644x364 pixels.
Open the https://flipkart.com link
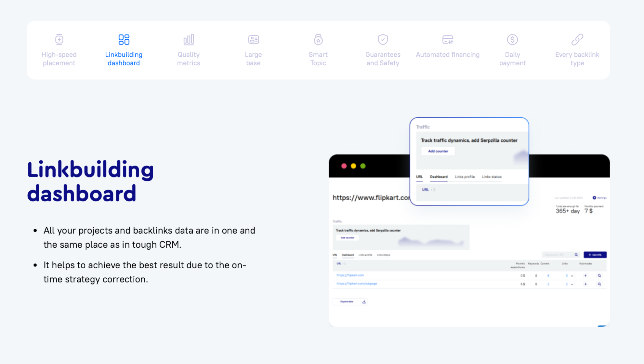point(350,275)
